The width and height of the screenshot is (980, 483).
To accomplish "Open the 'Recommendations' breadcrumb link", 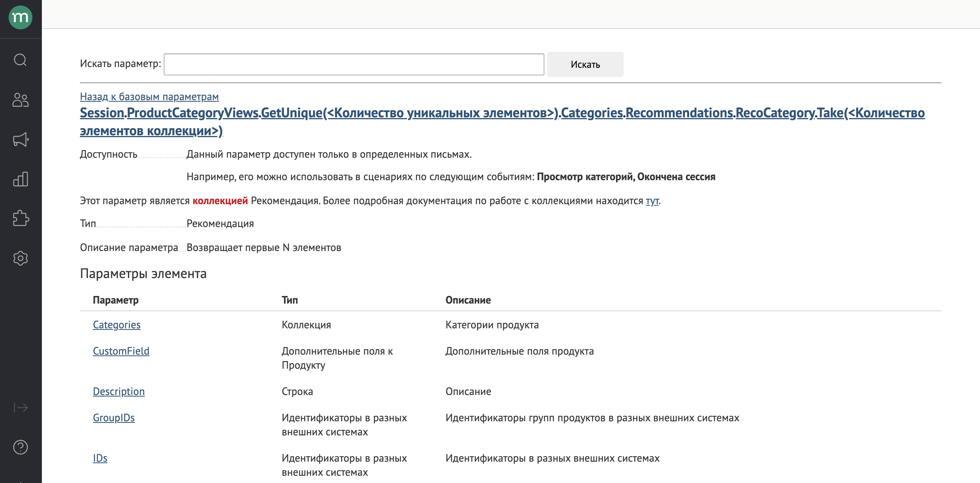I will click(679, 113).
